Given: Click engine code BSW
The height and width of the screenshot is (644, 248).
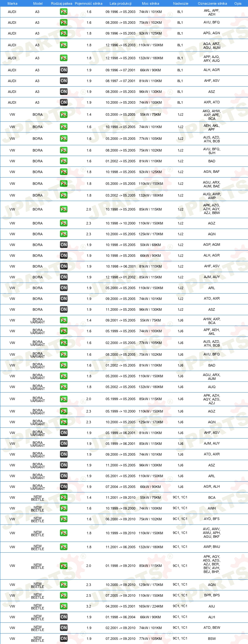Looking at the screenshot, I should coord(212,639).
